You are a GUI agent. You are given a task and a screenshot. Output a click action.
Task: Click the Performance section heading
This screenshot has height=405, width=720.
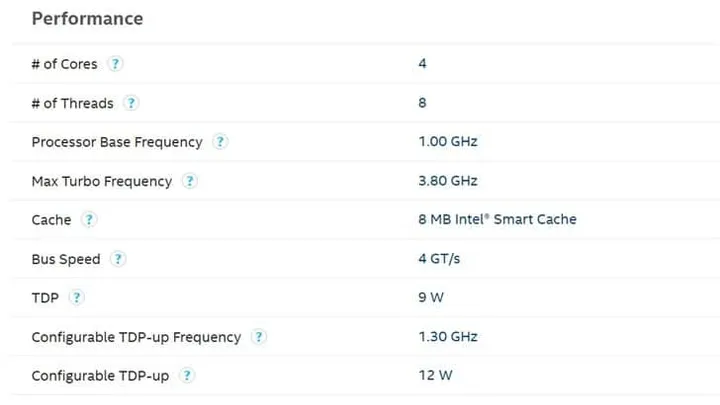[x=87, y=19]
